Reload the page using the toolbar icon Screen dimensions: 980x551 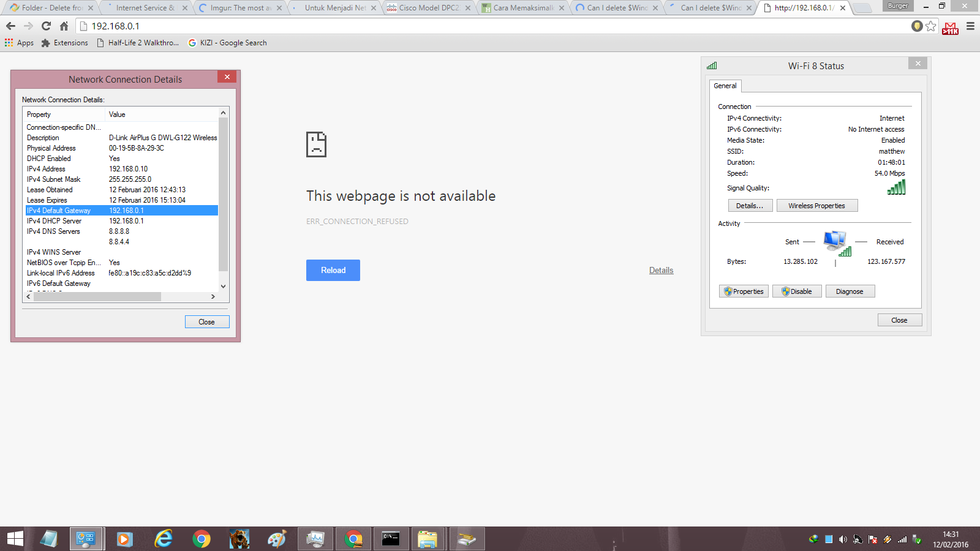point(46,26)
